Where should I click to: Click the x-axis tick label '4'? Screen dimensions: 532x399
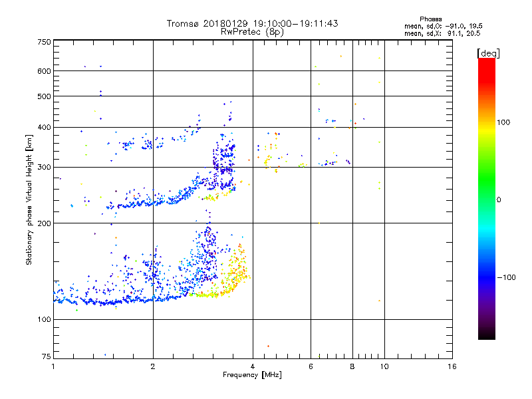253,366
